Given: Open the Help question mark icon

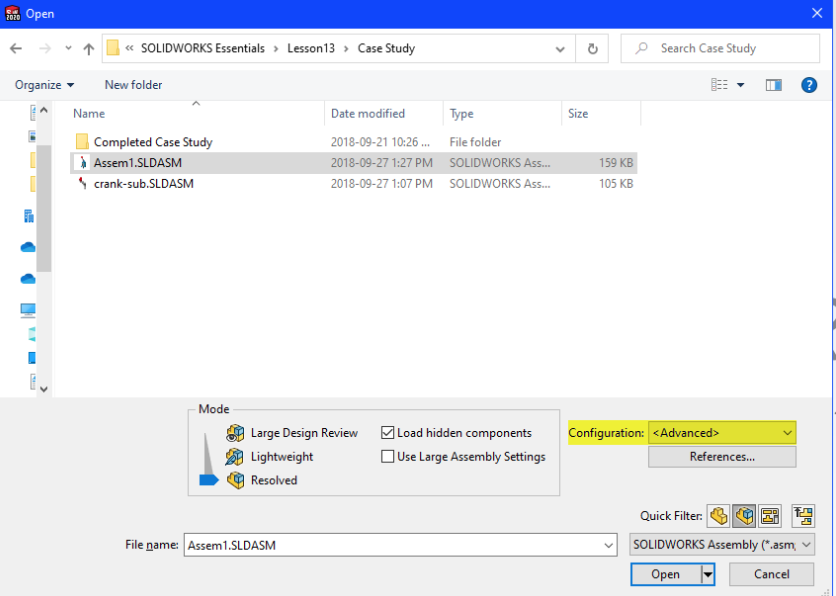Looking at the screenshot, I should click(809, 85).
